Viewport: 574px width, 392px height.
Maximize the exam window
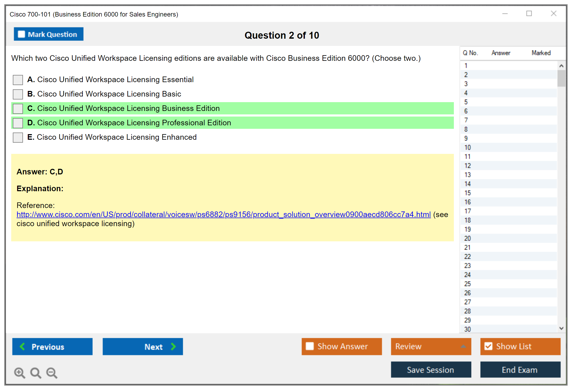(529, 14)
